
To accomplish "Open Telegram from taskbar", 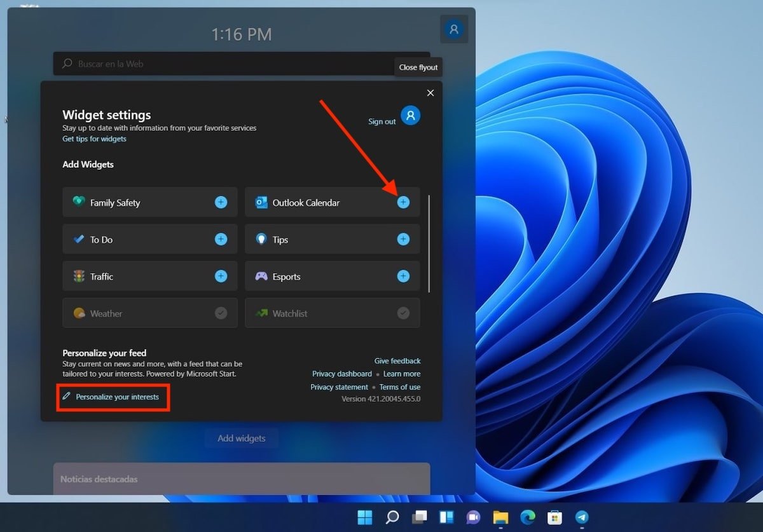I will (x=582, y=517).
